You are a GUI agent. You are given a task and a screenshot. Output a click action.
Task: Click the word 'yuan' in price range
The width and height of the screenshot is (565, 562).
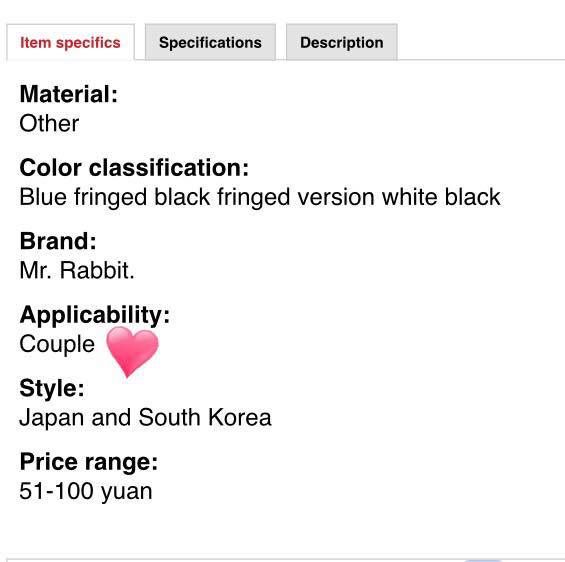pyautogui.click(x=127, y=492)
